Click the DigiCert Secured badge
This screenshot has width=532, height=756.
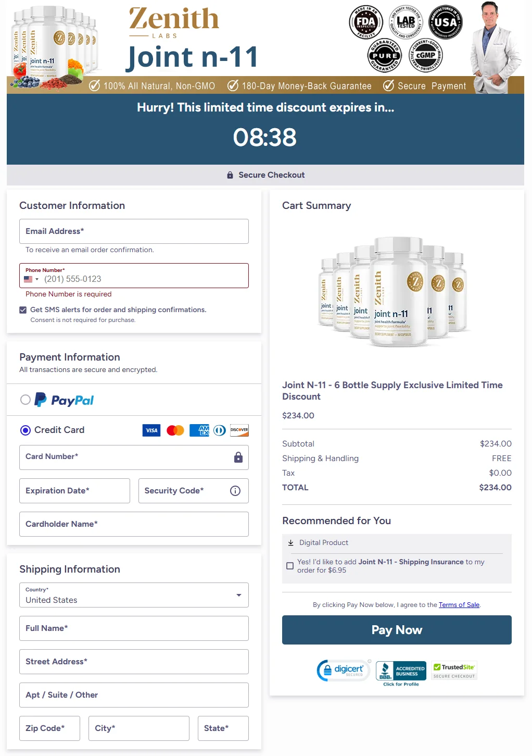pyautogui.click(x=344, y=670)
